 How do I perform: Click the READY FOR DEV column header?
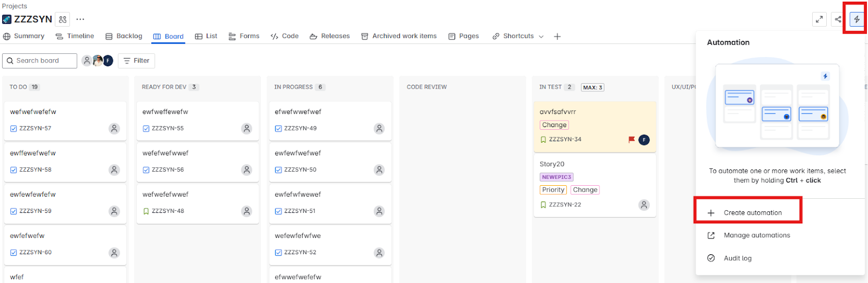[x=164, y=87]
